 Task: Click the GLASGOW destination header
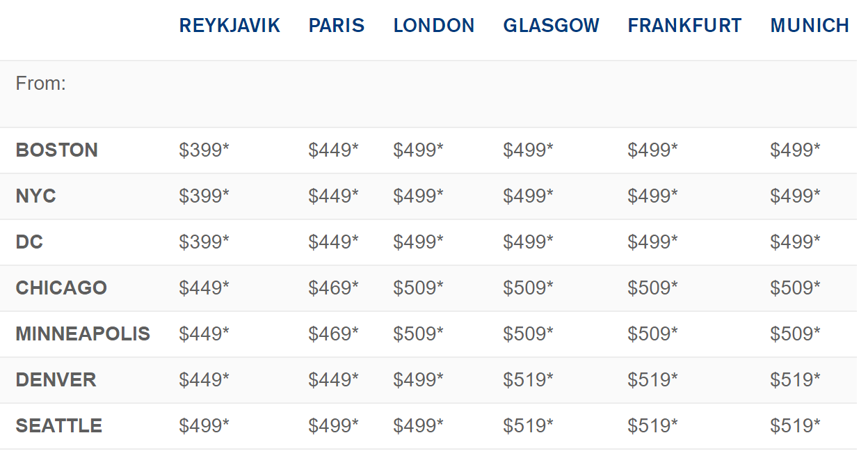551,26
